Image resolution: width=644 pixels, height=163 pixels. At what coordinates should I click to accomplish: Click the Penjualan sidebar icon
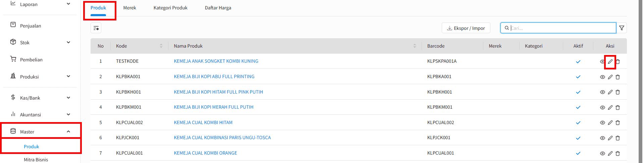pyautogui.click(x=13, y=25)
